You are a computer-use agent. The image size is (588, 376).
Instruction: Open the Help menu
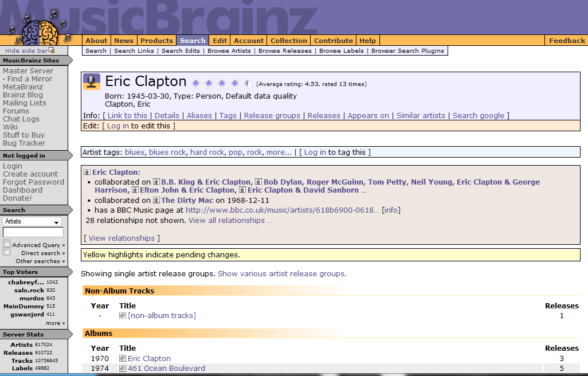tap(367, 41)
